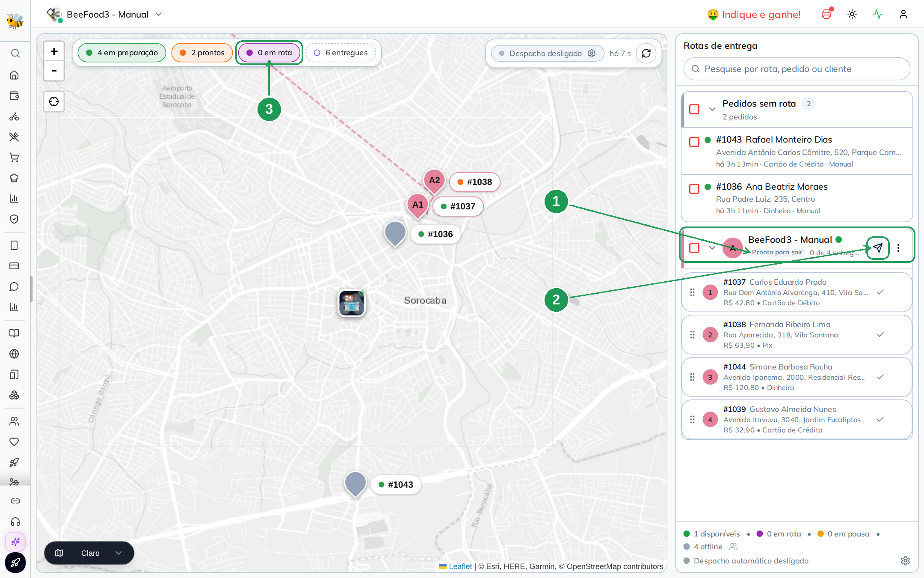Viewport: 924px width, 578px height.
Task: Open the wallet icon in the sidebar
Action: (14, 95)
